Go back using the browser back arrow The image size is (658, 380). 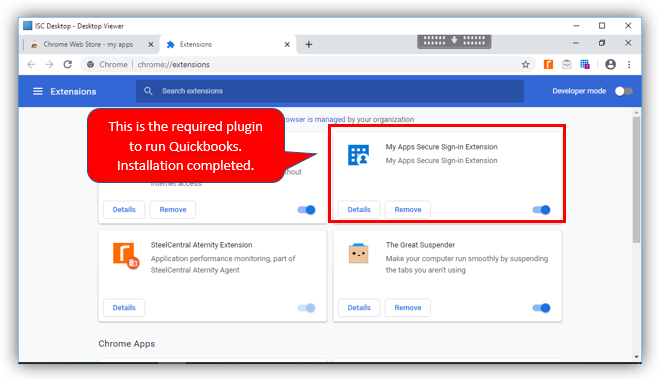(x=31, y=65)
